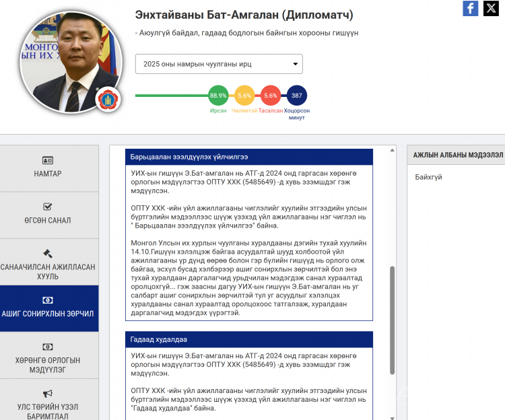This screenshot has width=505, height=420.
Task: Click the money icon above ХӨРӨНГӨ ОРЛОГЫН МЭДҮҮЛЭГ
Action: (48, 347)
